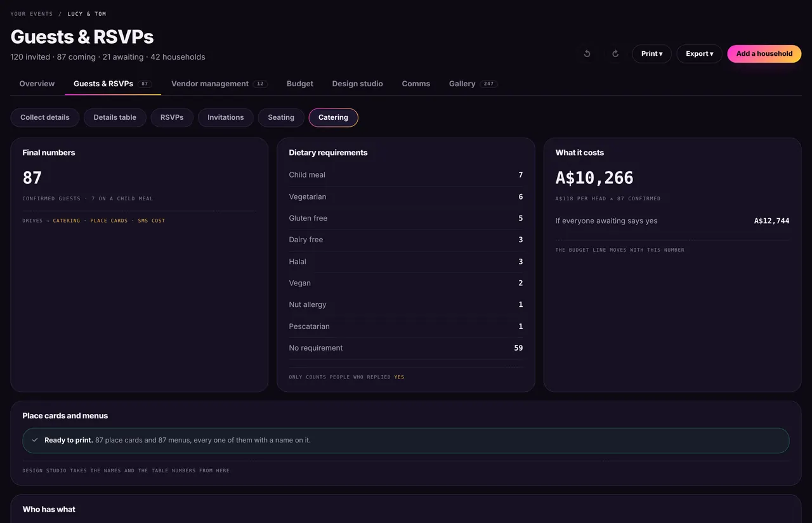Image resolution: width=812 pixels, height=523 pixels.
Task: Open the Gallery tab
Action: [473, 84]
